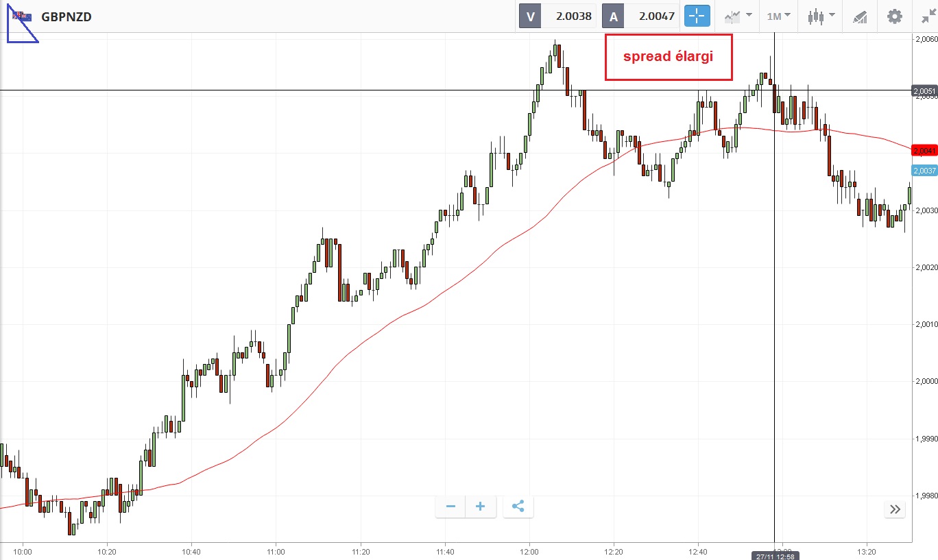This screenshot has height=560, width=938.
Task: Zoom in the chart with plus button
Action: (481, 507)
